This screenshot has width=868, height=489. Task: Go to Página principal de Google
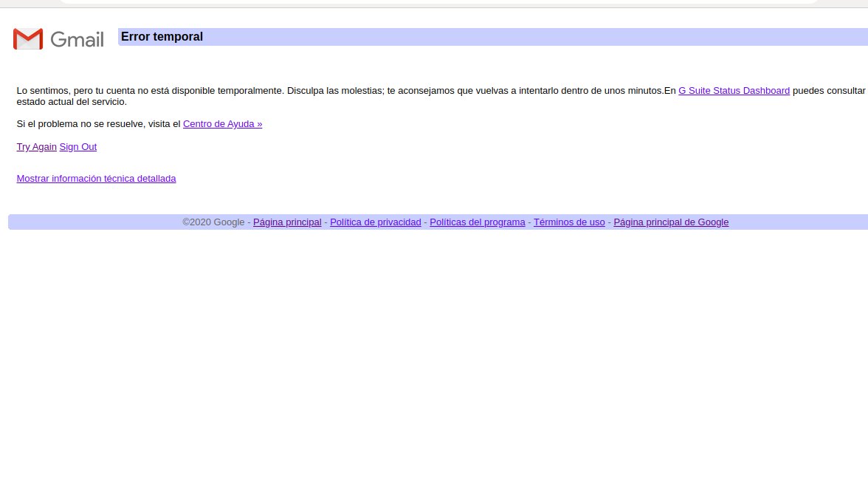point(671,222)
